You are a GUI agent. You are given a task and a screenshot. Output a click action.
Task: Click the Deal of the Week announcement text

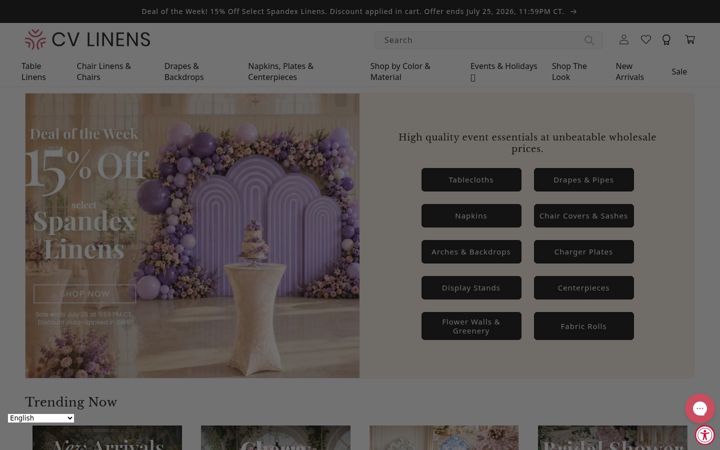pyautogui.click(x=352, y=11)
